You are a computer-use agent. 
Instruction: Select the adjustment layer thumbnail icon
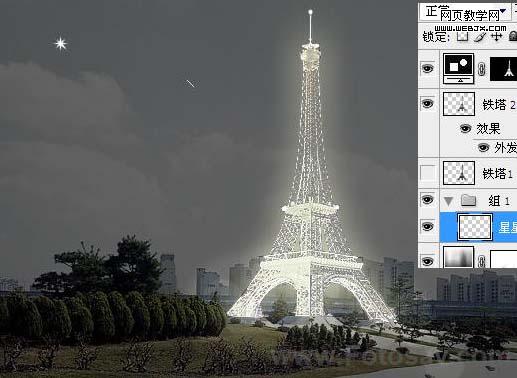(458, 69)
